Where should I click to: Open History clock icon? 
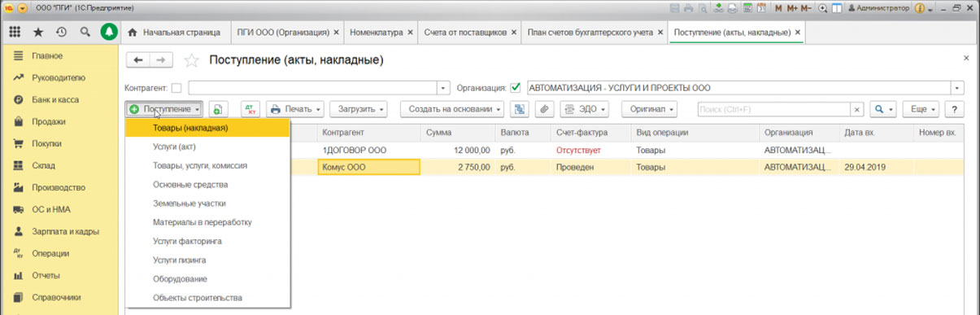(x=61, y=33)
